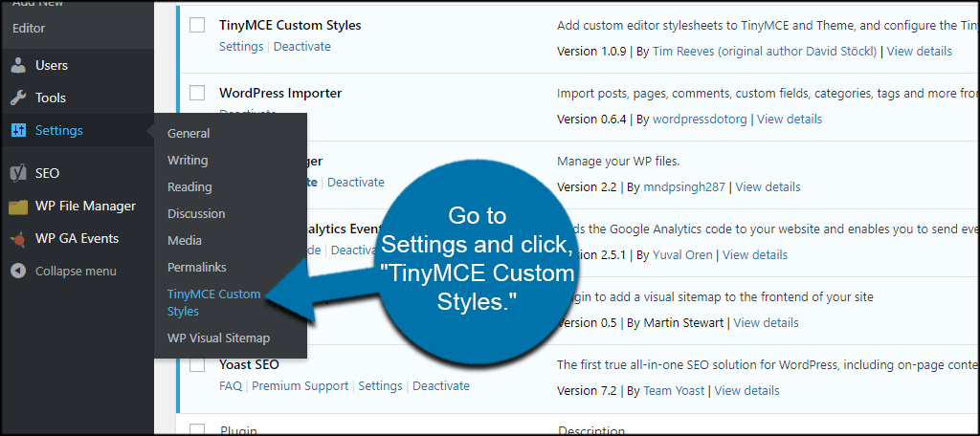Open Permalinks settings submenu item

tap(197, 268)
